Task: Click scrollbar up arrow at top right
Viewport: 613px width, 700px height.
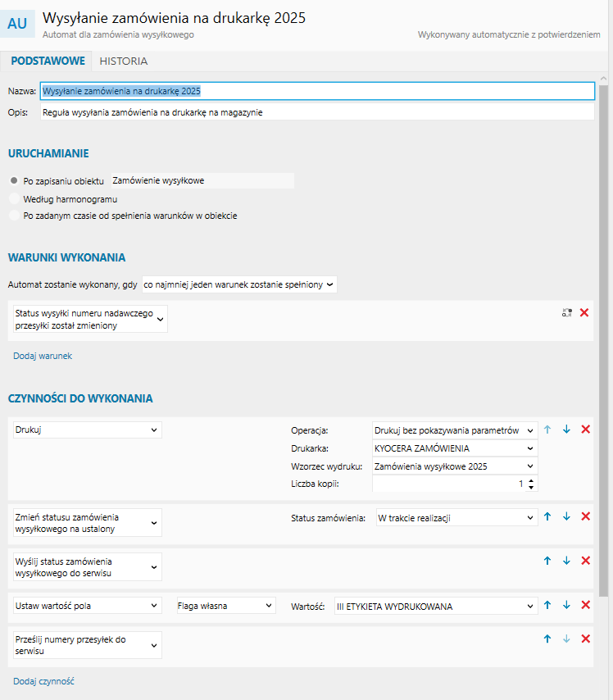Action: coord(603,79)
